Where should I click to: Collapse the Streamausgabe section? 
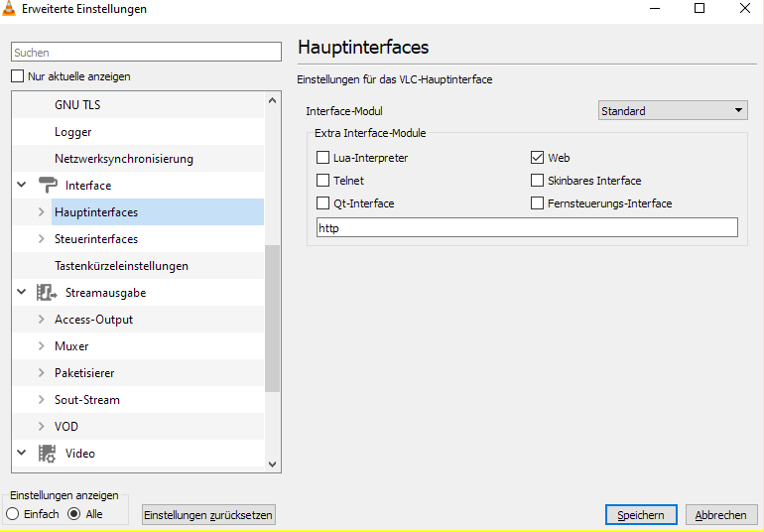pyautogui.click(x=22, y=293)
